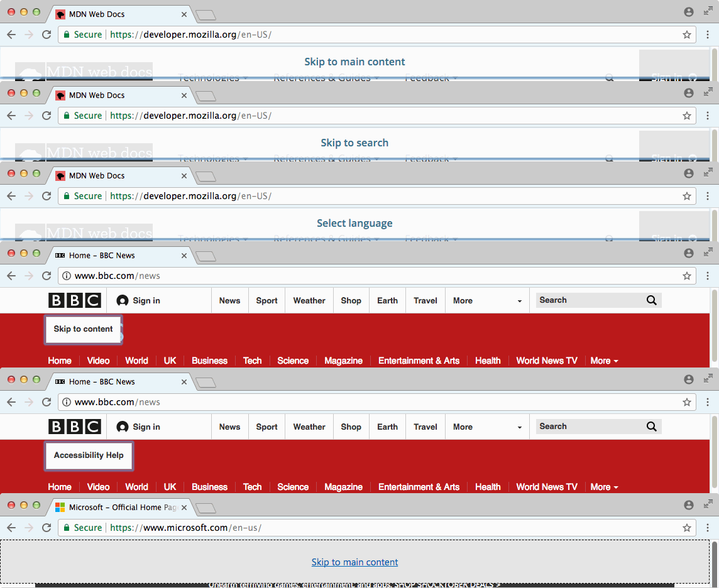Select the Microsoft – Official Home Page tab
The height and width of the screenshot is (588, 719).
[121, 508]
